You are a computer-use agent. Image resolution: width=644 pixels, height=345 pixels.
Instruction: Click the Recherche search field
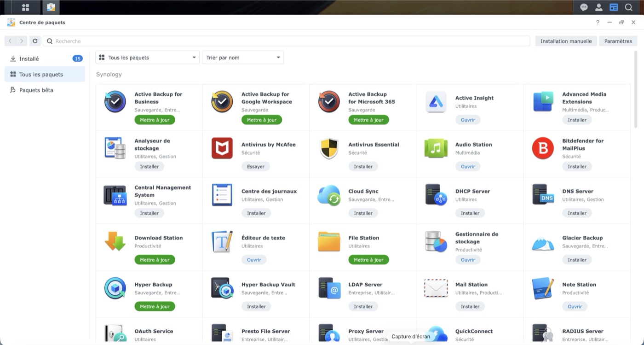(x=287, y=41)
